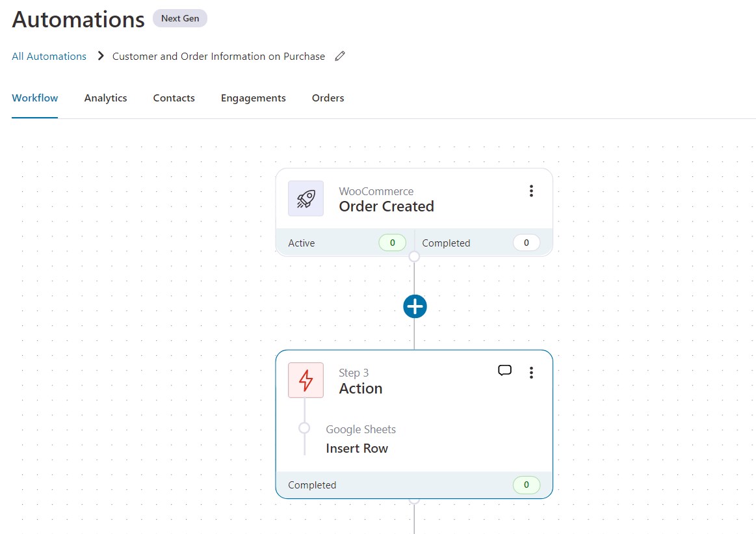Add a comment using the chat bubble icon
Screen dimensions: 756x534
(504, 370)
